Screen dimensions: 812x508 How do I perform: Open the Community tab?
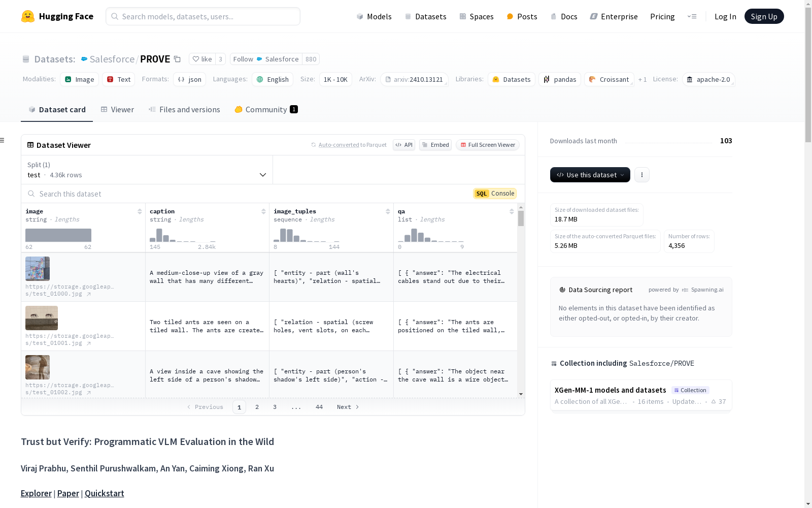click(266, 110)
